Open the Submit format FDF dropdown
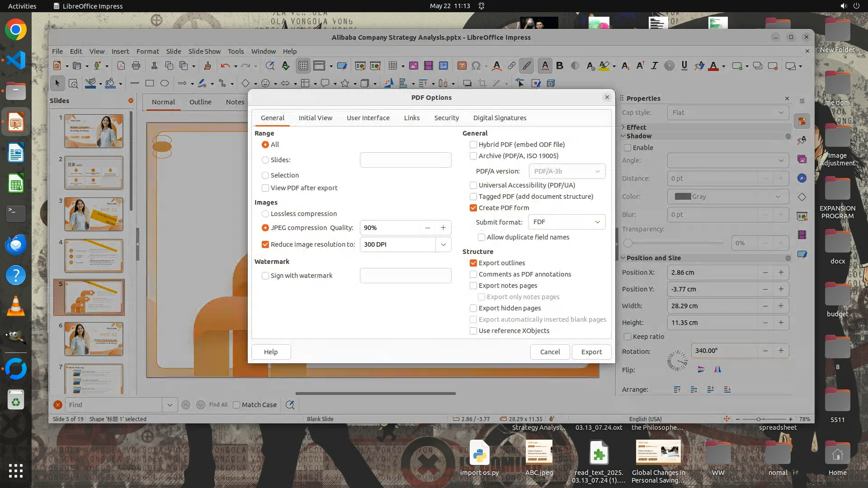This screenshot has height=488, width=868. pos(566,222)
